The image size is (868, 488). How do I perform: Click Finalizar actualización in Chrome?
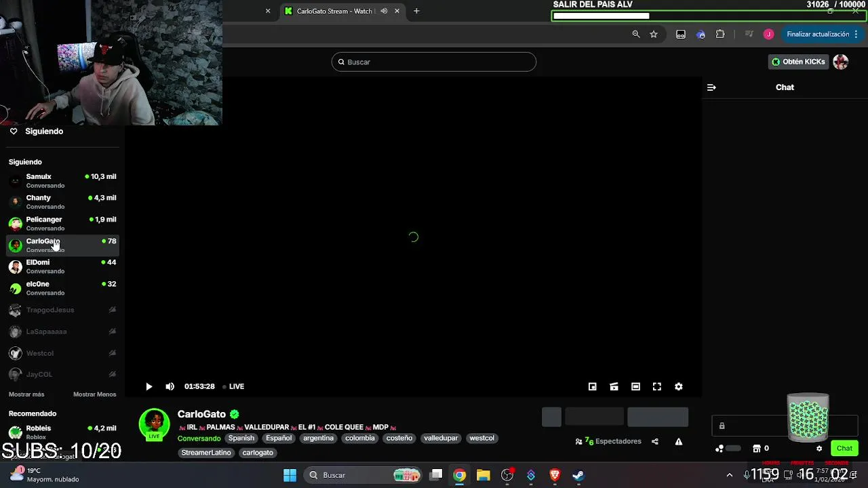click(818, 34)
